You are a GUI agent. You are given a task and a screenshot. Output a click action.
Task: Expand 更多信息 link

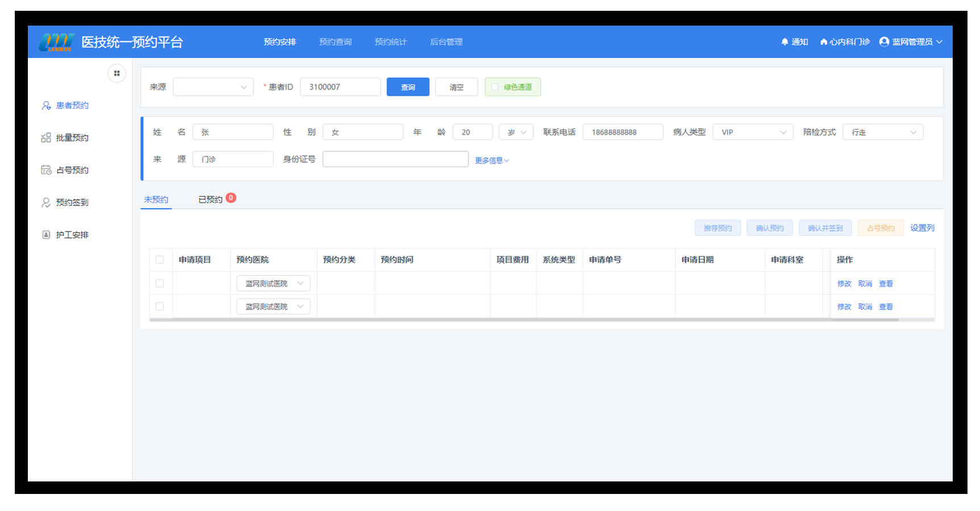pyautogui.click(x=492, y=160)
